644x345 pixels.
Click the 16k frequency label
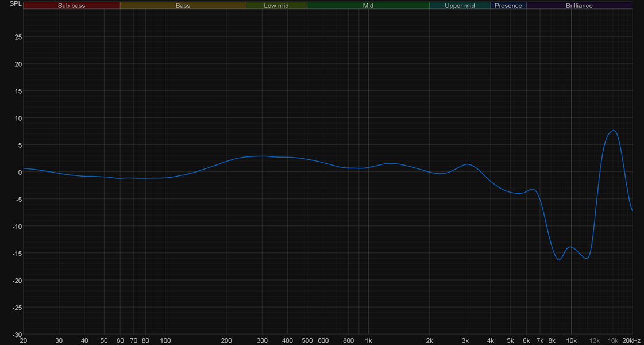pyautogui.click(x=613, y=340)
